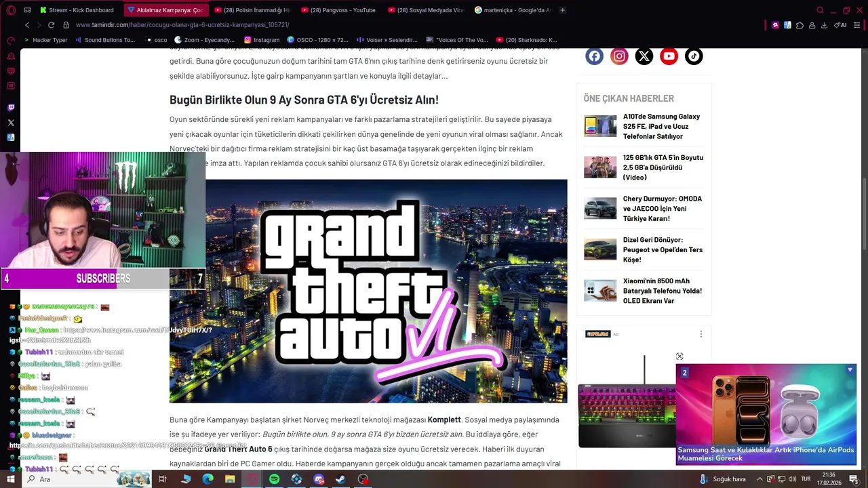
Task: Open the A101 Samsung Galaxy S25 FE article
Action: pyautogui.click(x=663, y=126)
